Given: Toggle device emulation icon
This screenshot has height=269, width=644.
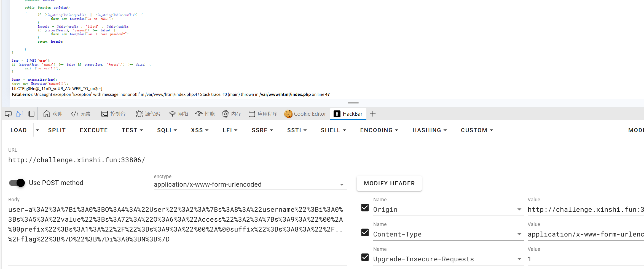Looking at the screenshot, I should (20, 114).
